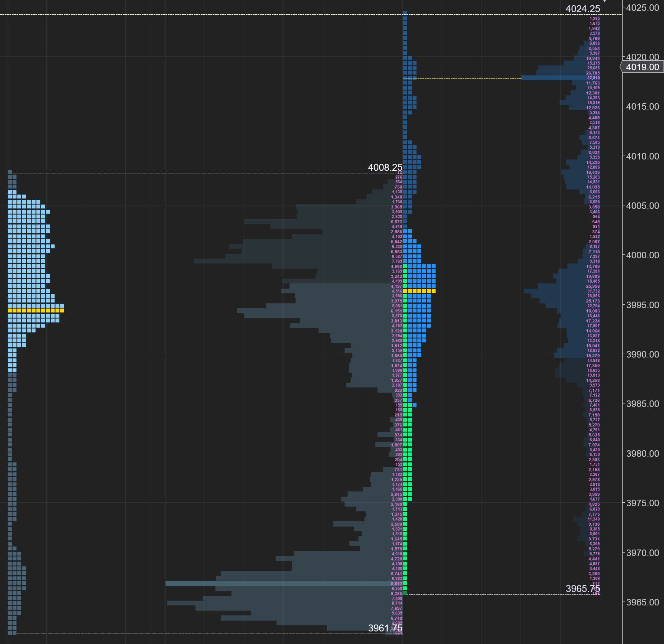
Task: Click the 16,819 volume value
Action: point(593,103)
